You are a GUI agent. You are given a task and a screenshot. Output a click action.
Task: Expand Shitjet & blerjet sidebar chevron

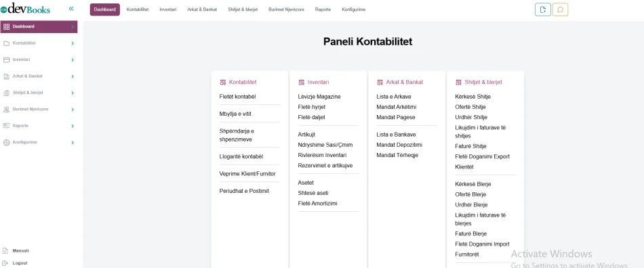[73, 93]
